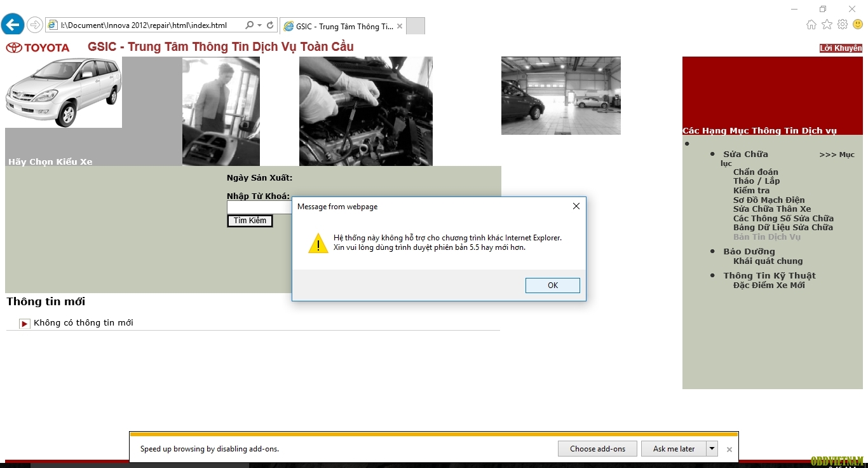Open Bảng Dữ Liệu Sửa Chữa link
This screenshot has width=868, height=468.
[x=783, y=227]
